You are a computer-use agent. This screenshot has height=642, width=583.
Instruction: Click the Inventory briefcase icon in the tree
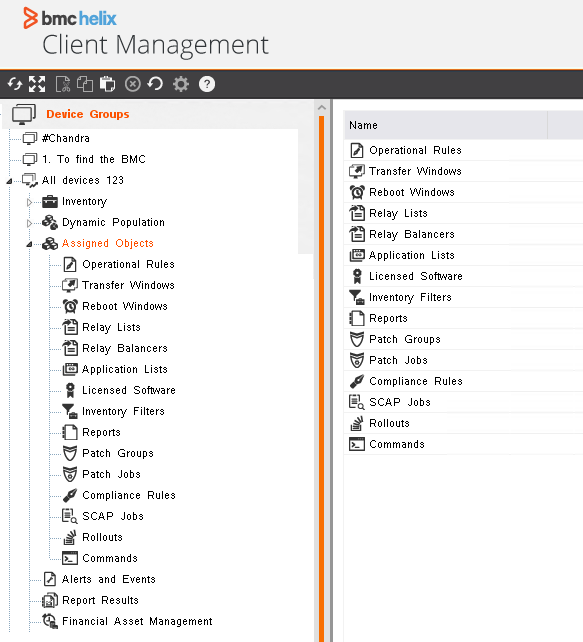[50, 201]
